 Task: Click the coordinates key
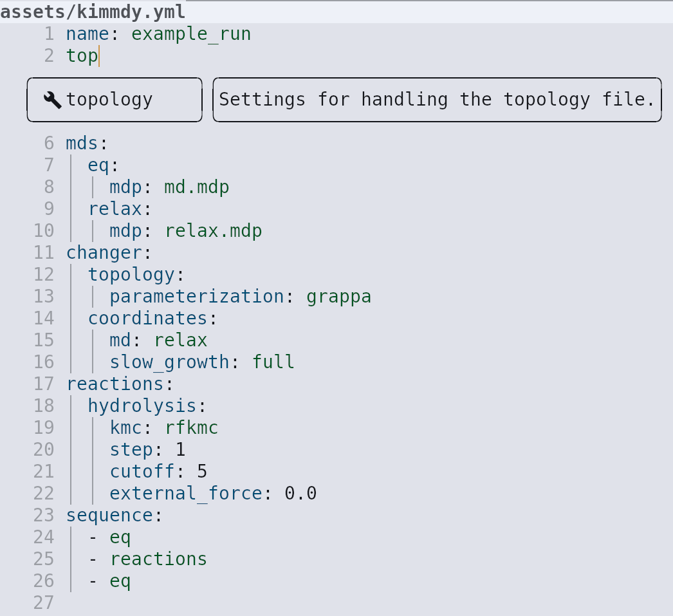(x=147, y=319)
